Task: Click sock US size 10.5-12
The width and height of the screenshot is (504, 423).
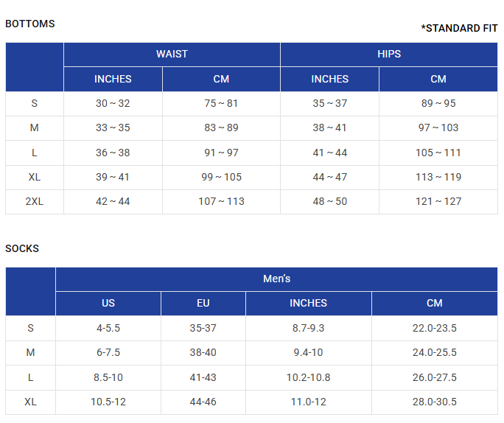Action: click(108, 402)
